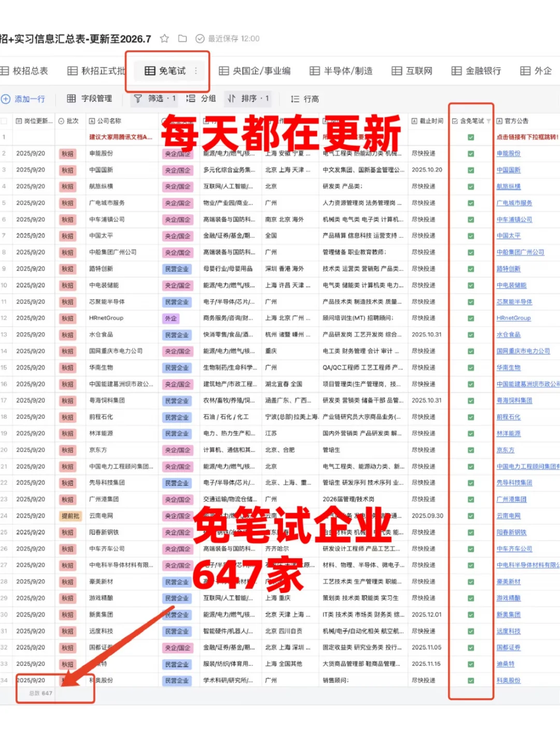This screenshot has height=733, width=560.
Task: Click the header select-all checkbox
Action: [4, 121]
